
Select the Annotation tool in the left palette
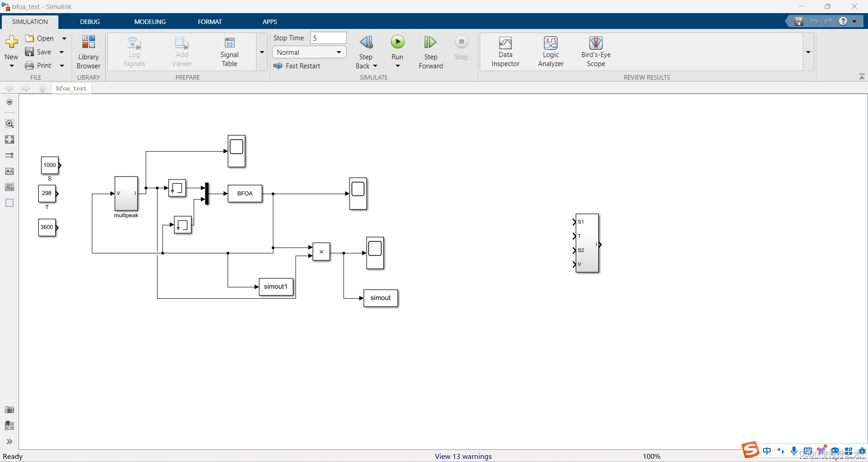(x=10, y=171)
